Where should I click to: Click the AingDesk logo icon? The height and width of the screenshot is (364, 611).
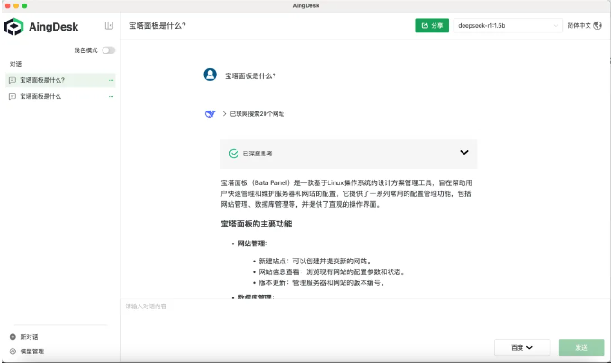click(x=14, y=26)
